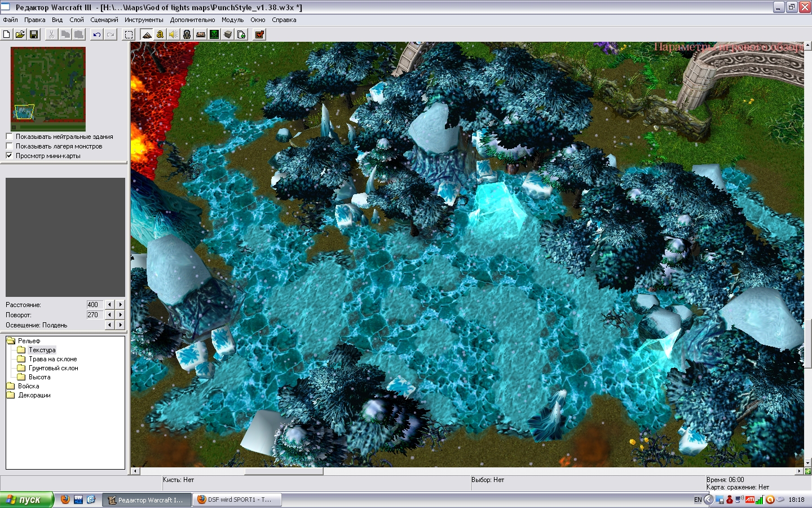The height and width of the screenshot is (508, 812).
Task: Switch to 'Редактор Warcraft I...' taskbar button
Action: tap(146, 500)
